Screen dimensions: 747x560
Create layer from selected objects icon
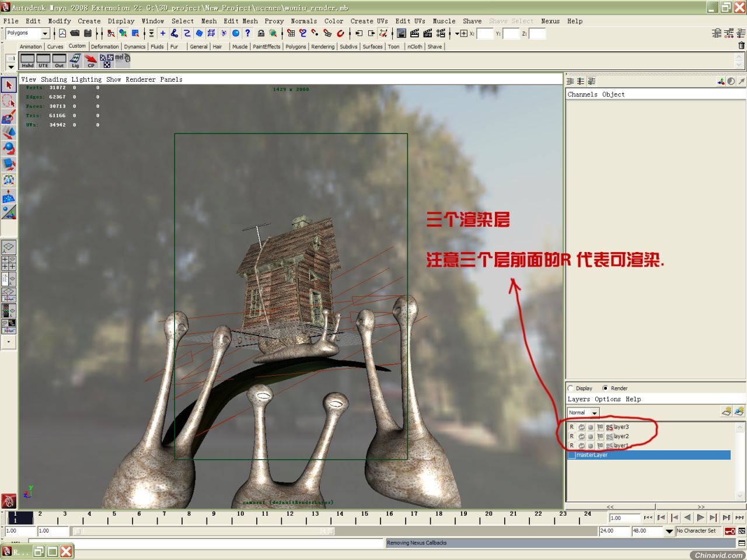739,411
